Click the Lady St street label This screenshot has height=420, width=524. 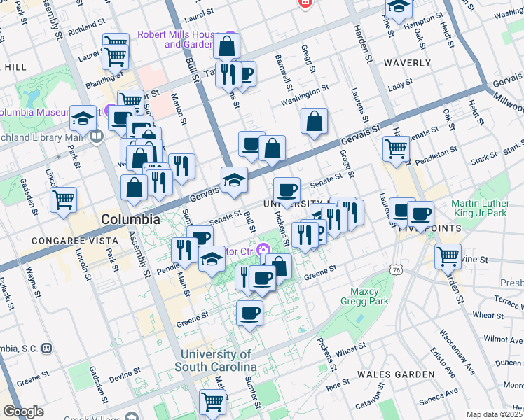click(400, 85)
